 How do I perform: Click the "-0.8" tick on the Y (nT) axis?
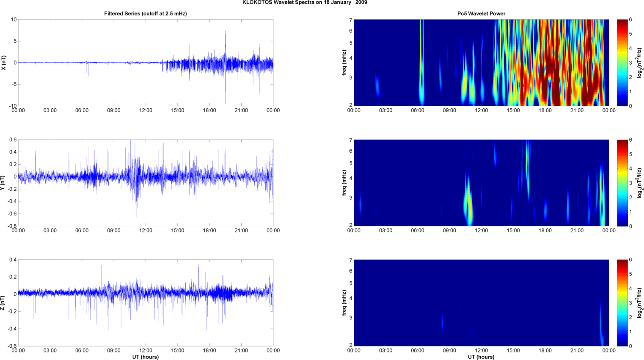12,226
